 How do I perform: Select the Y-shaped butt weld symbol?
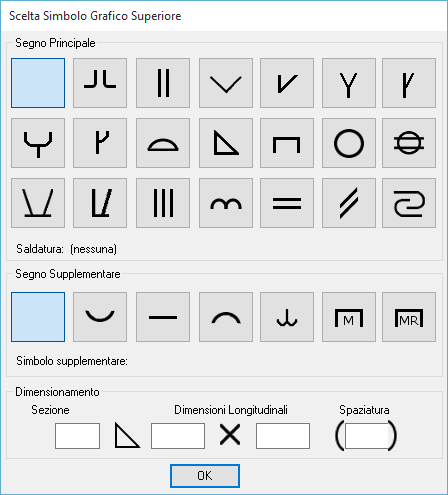click(x=349, y=83)
